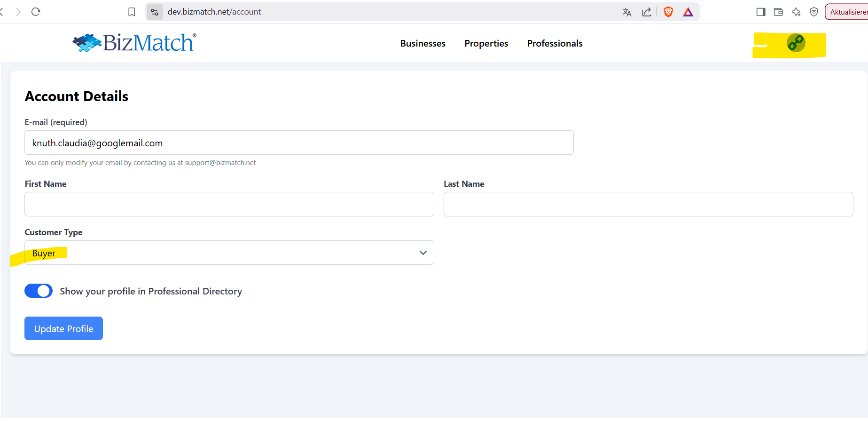Viewport: 868px width, 421px height.
Task: Click the Brave Rewards triangle icon
Action: pyautogui.click(x=688, y=12)
